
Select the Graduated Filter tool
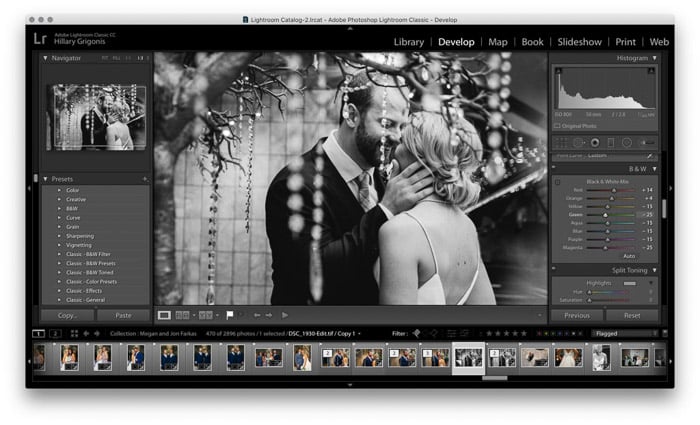(611, 142)
